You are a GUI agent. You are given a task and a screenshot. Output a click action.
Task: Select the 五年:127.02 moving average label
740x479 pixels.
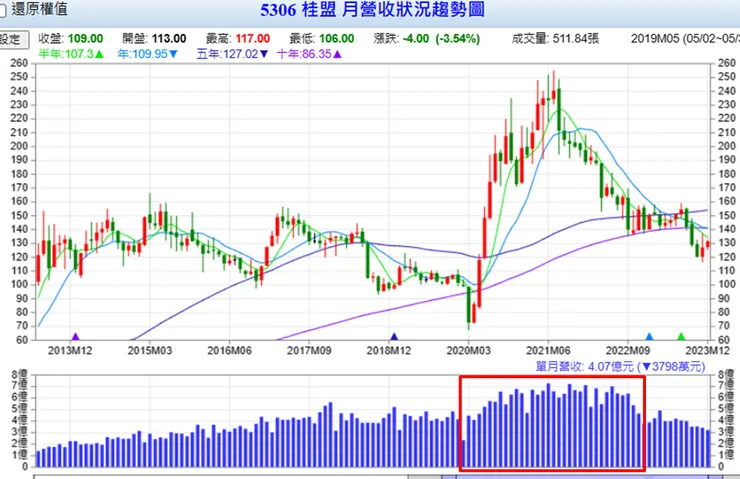tap(233, 54)
